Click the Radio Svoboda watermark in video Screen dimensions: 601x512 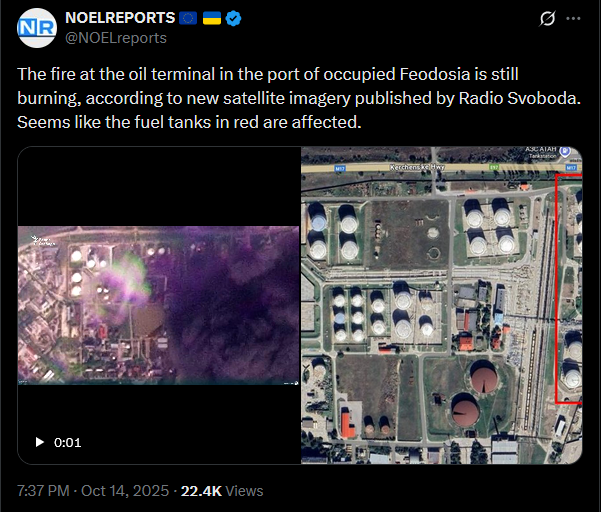tap(43, 241)
